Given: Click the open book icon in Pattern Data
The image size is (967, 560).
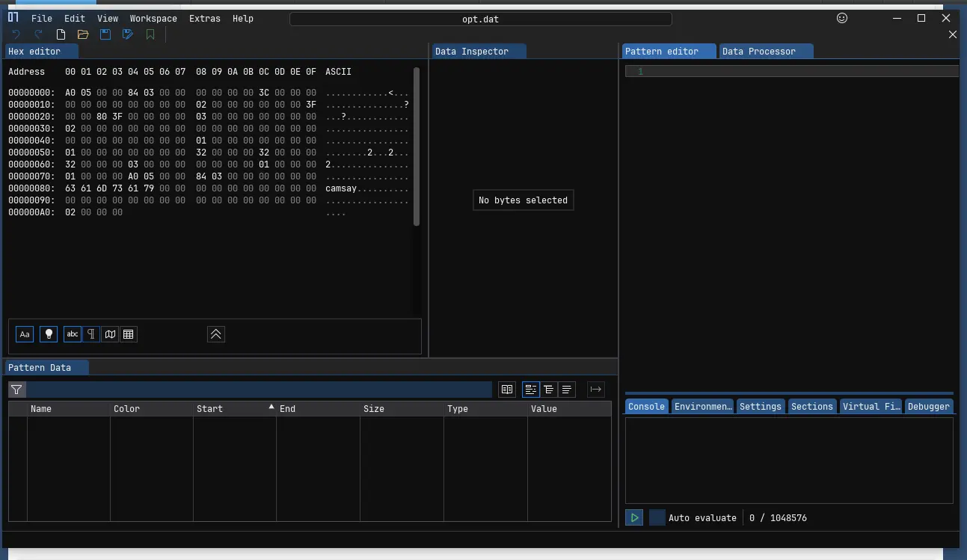Looking at the screenshot, I should [x=507, y=390].
